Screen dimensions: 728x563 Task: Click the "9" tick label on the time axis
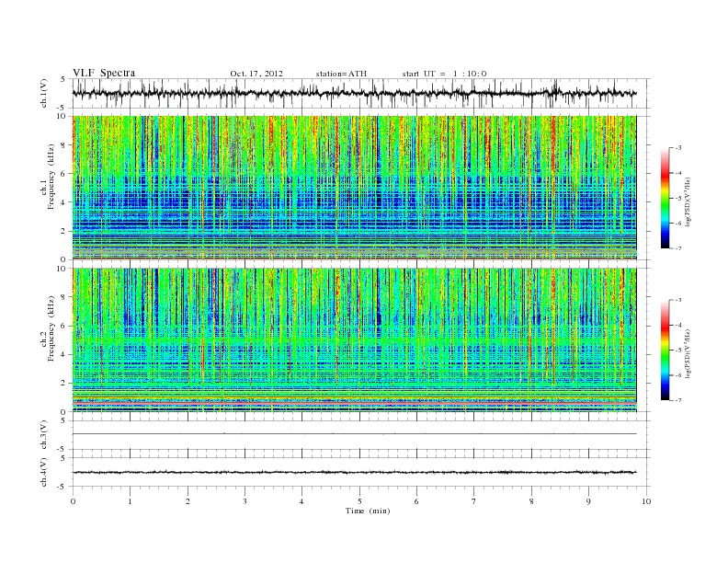pyautogui.click(x=588, y=501)
